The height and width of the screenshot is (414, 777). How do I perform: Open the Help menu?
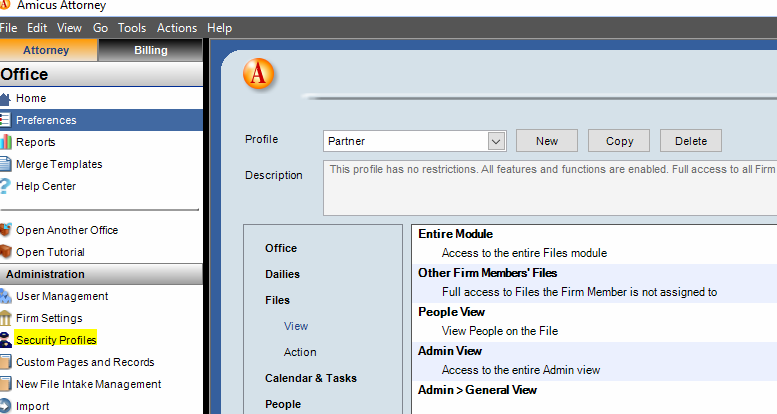pos(220,28)
